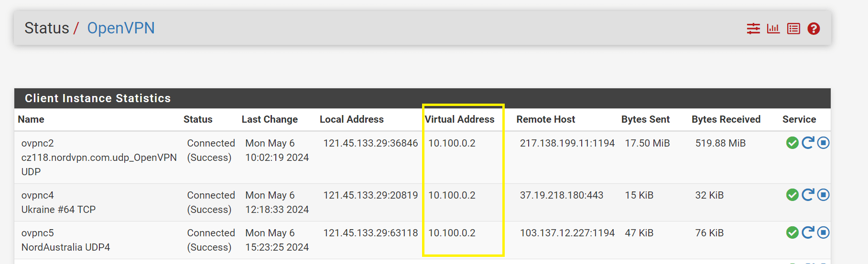Click the Bytes Received column header
This screenshot has height=264, width=868.
tap(726, 119)
